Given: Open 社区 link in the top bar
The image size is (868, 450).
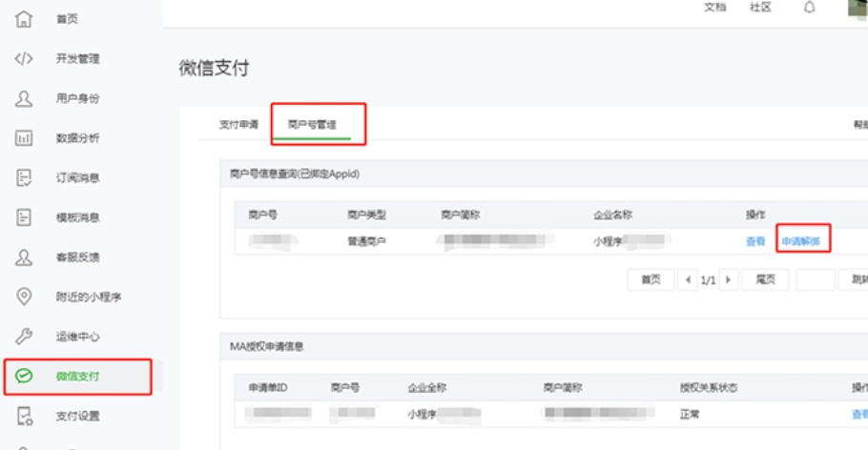Looking at the screenshot, I should coord(760,8).
